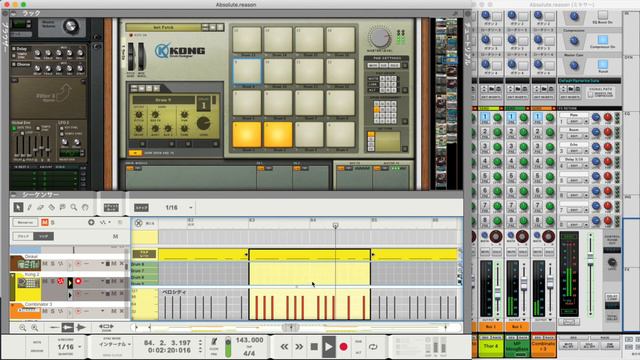Zoom in sequencer with plus magnifier

click(35, 327)
